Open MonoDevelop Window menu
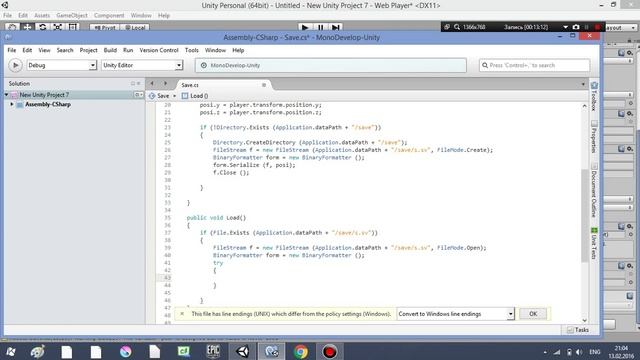This screenshot has width=640, height=360. (x=215, y=50)
